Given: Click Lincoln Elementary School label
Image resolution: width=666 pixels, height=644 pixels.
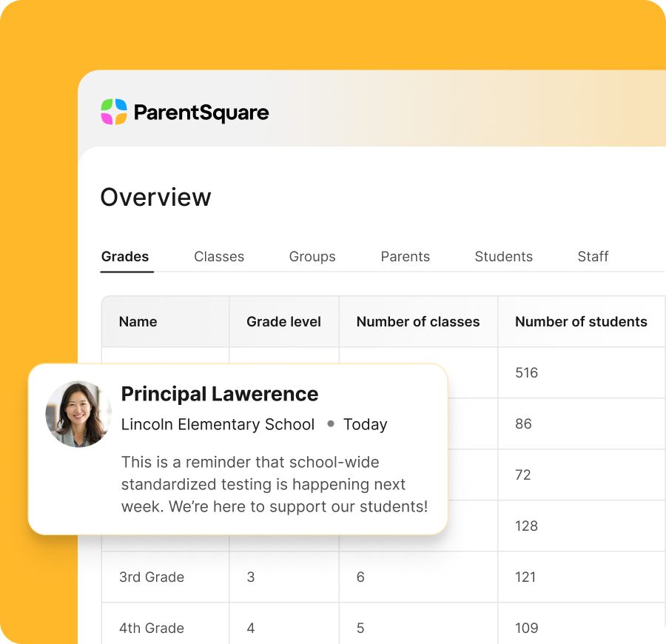Looking at the screenshot, I should click(218, 424).
